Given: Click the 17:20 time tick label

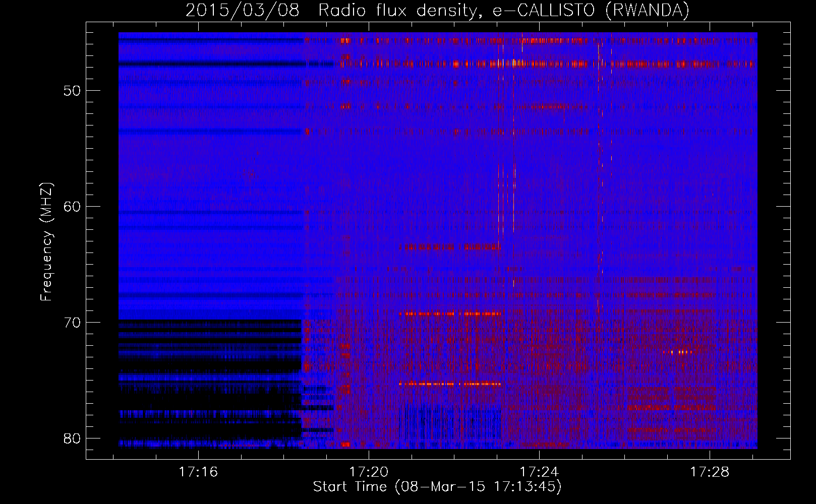Looking at the screenshot, I should coord(369,472).
